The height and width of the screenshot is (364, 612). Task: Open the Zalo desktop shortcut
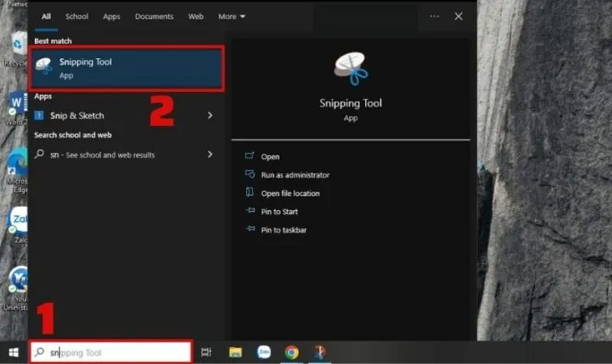click(18, 224)
